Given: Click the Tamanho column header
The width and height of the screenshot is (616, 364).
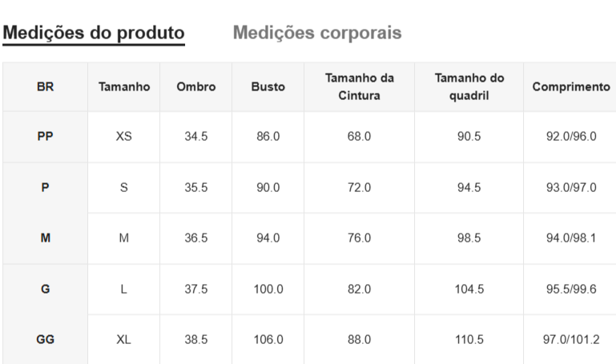Looking at the screenshot, I should 124,87.
